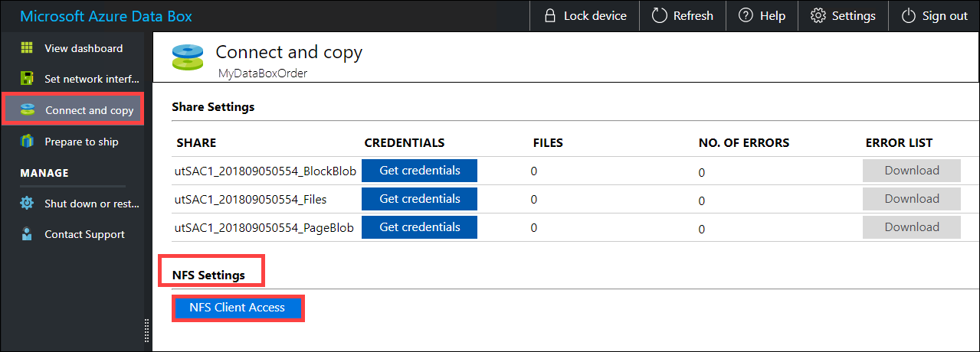
Task: Click the Sign out power icon
Action: [x=909, y=16]
